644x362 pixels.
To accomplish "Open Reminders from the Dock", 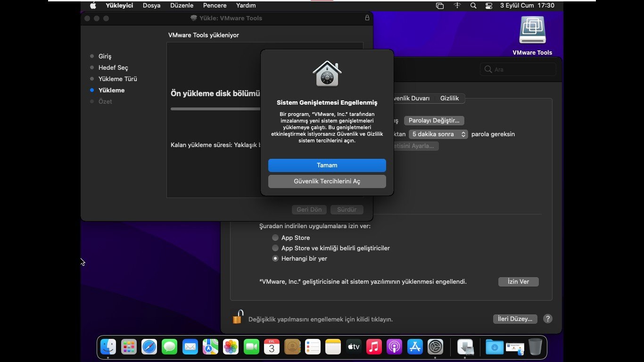I will (x=313, y=347).
